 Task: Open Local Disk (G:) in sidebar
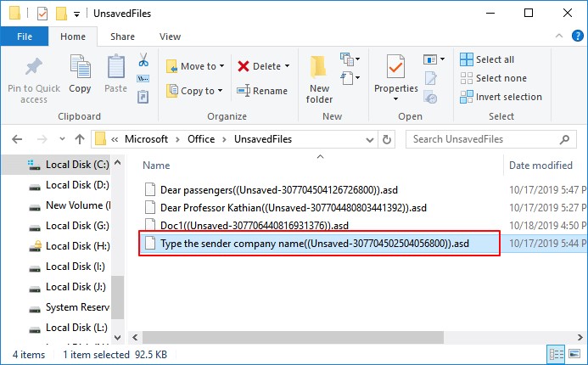pyautogui.click(x=69, y=226)
